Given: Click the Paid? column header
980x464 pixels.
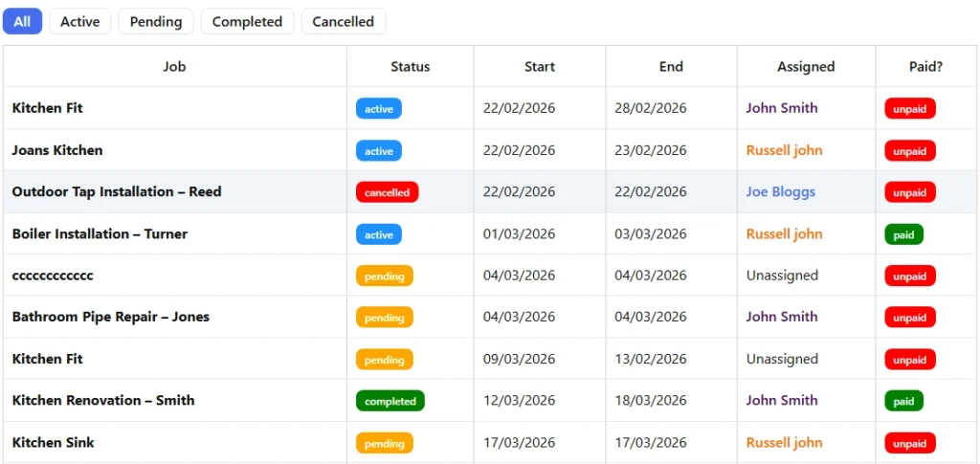Looking at the screenshot, I should (925, 66).
